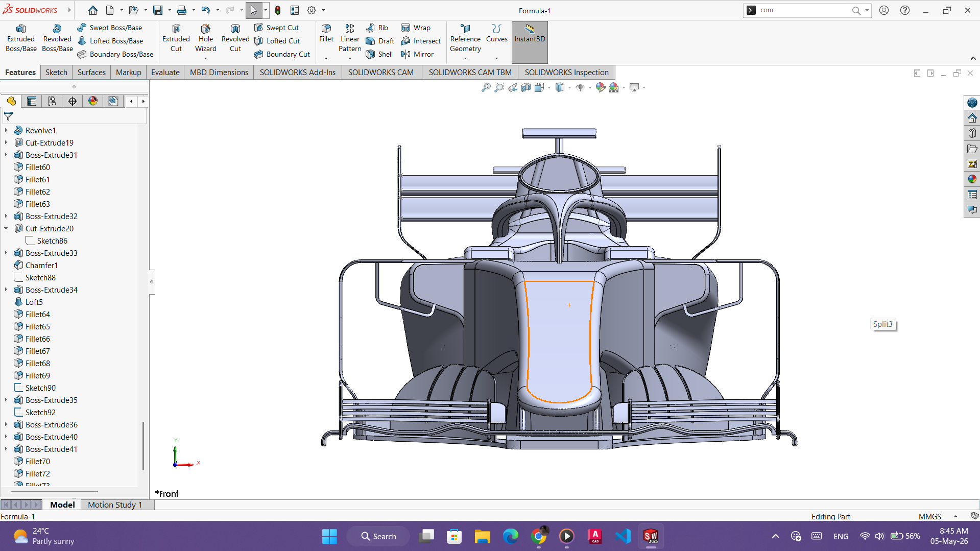Click the Windows Search button
The image size is (980, 551).
pos(378,536)
